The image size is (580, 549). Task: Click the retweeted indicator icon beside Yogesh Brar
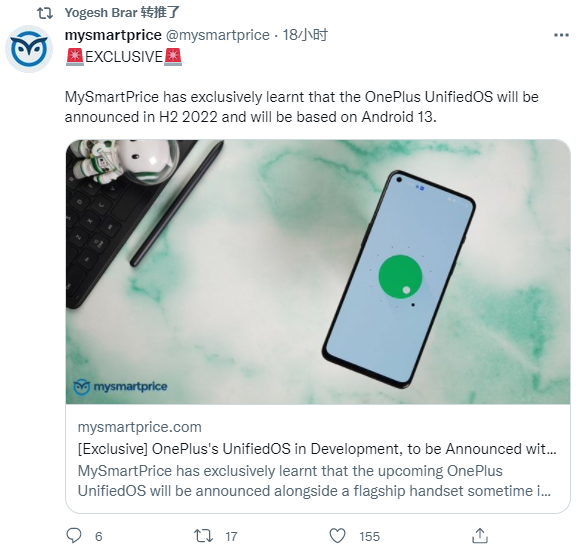(45, 13)
